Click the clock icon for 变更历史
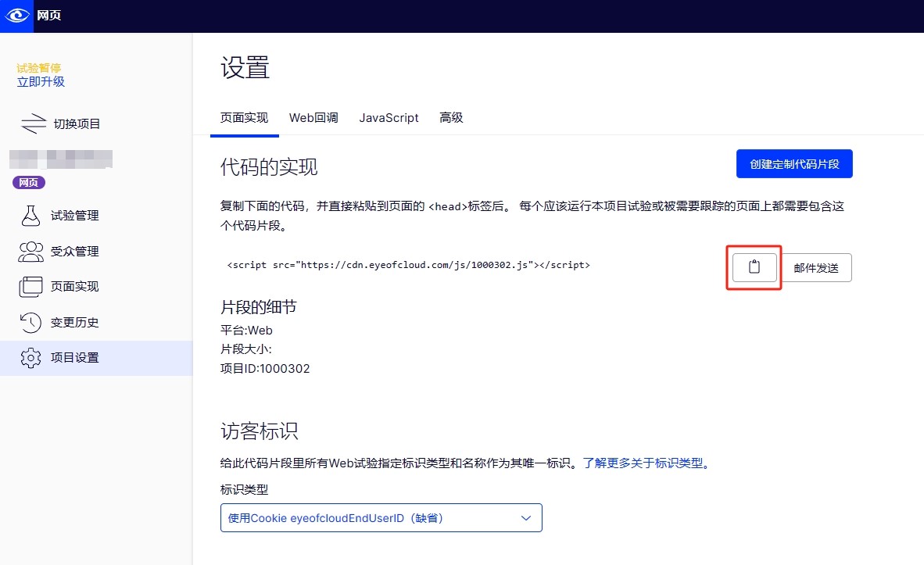The width and height of the screenshot is (924, 565). click(x=30, y=322)
